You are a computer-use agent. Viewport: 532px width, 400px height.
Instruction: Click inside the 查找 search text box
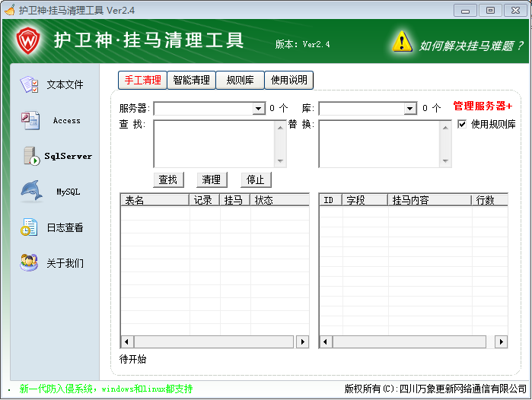213,143
